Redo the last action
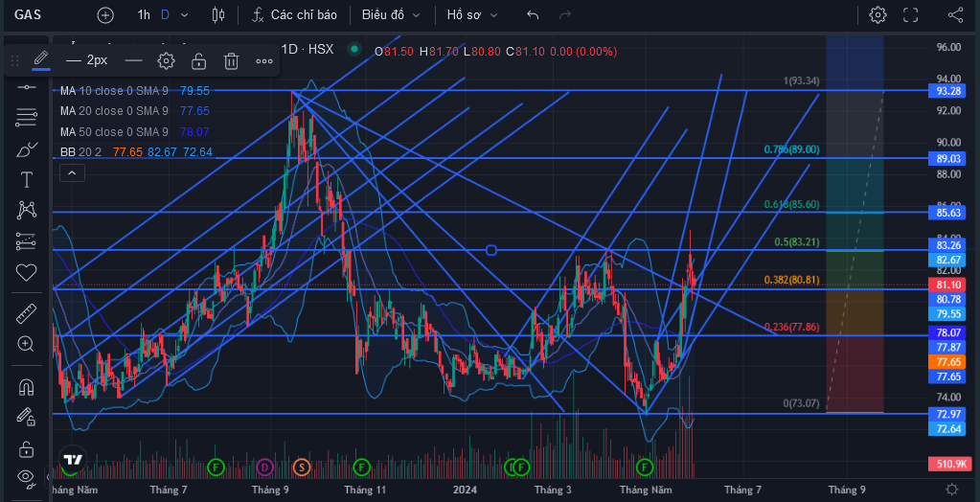This screenshot has height=502, width=980. click(565, 15)
